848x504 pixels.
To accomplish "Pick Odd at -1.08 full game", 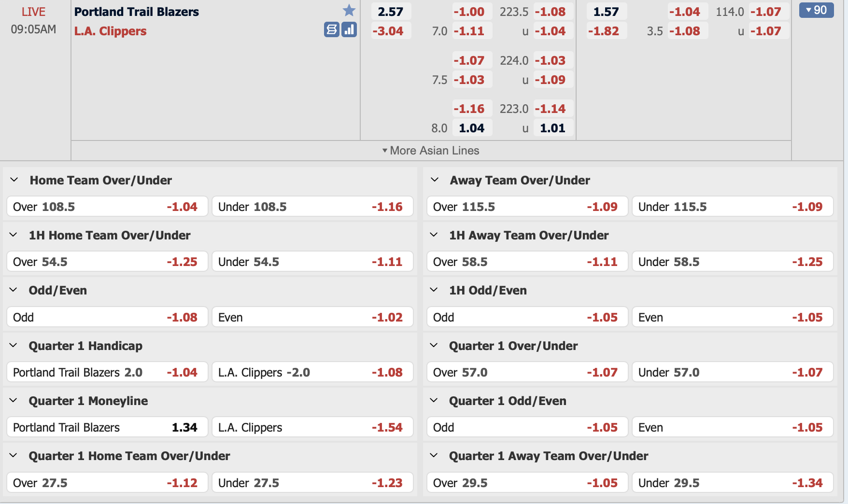I will 107,317.
